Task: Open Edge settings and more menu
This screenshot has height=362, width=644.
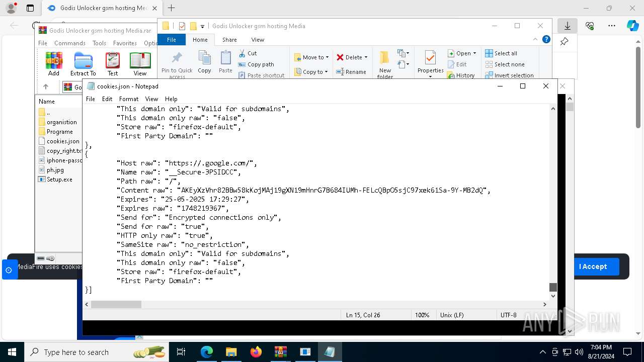Action: pos(612,26)
